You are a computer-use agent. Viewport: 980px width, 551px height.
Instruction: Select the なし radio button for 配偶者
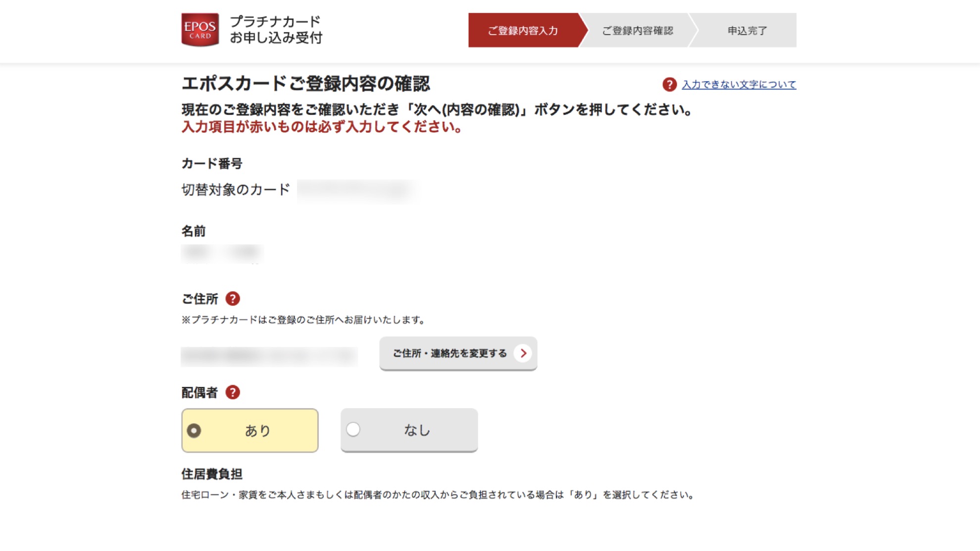(x=353, y=430)
